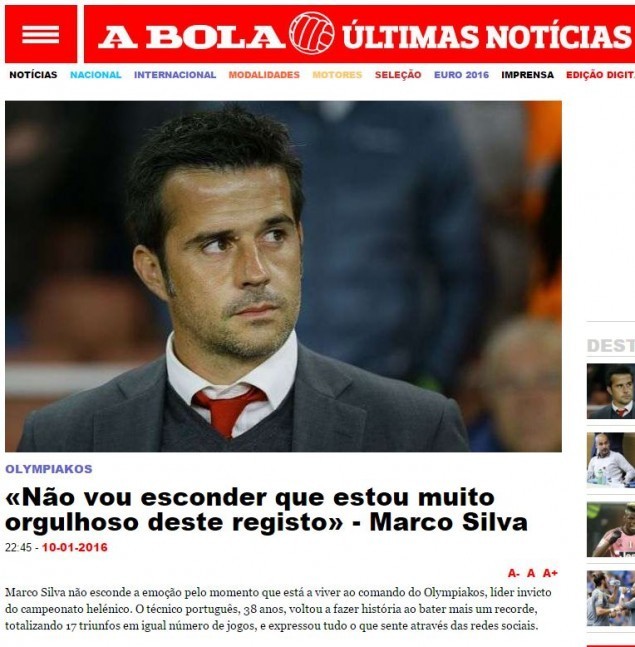Open the Marco Silva sidebar thumbnail
Viewport: 635px width, 647px height.
click(x=611, y=391)
